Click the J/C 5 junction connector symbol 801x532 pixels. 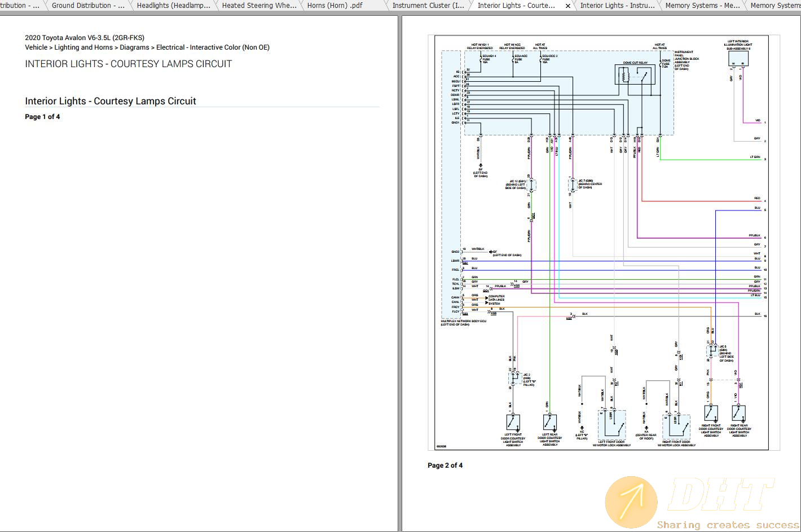pyautogui.click(x=712, y=351)
